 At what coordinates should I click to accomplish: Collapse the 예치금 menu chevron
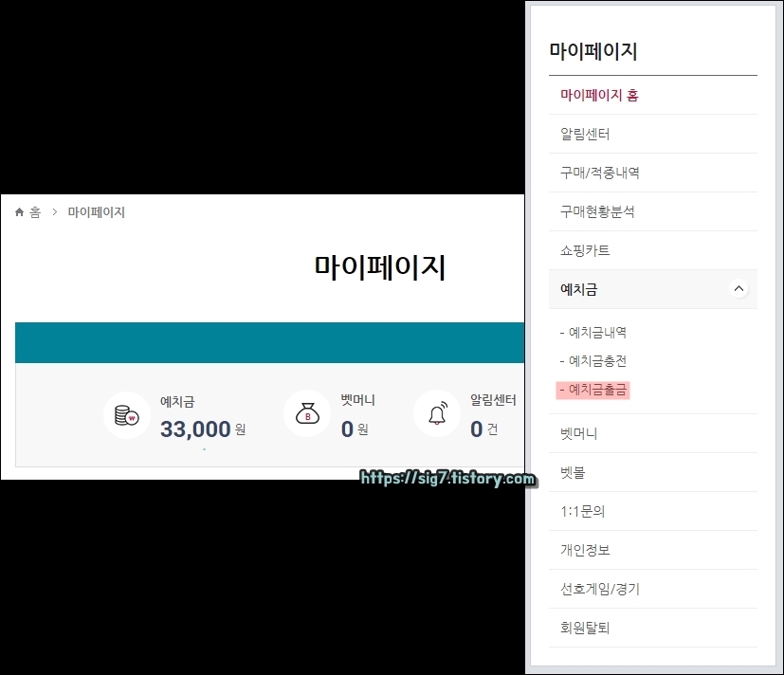(x=738, y=288)
